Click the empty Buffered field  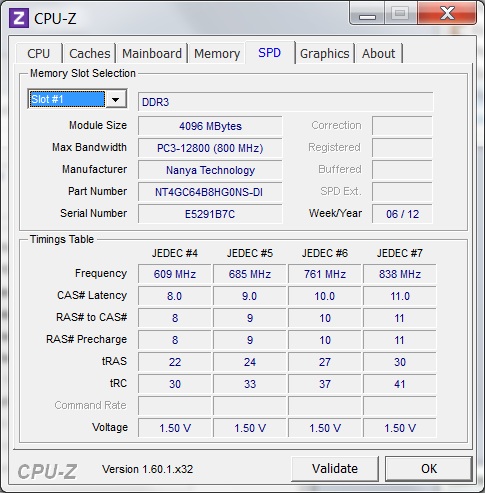[x=402, y=170]
